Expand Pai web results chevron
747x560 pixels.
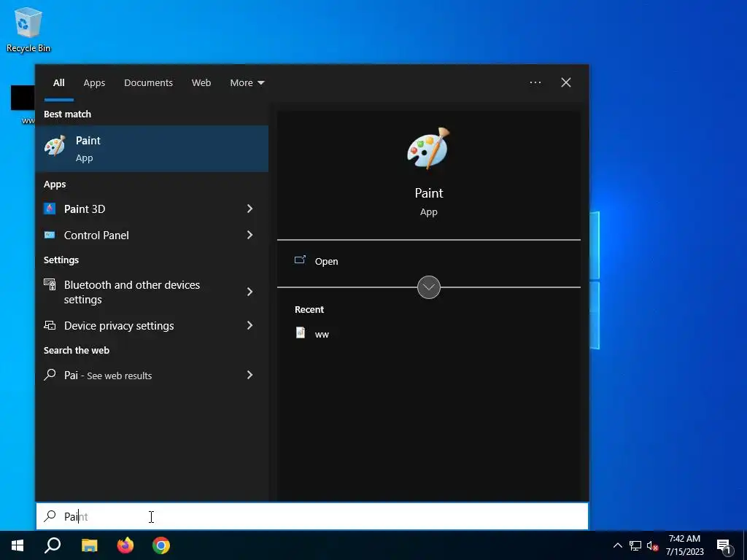(249, 375)
